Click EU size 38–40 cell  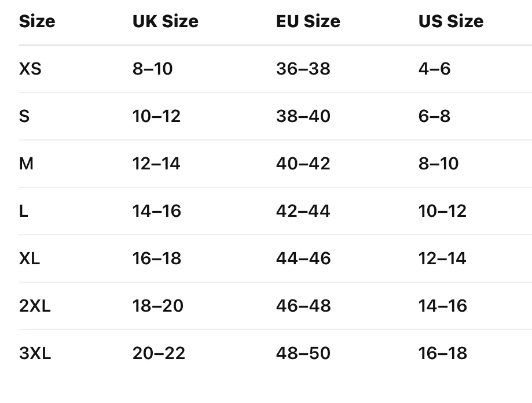303,116
